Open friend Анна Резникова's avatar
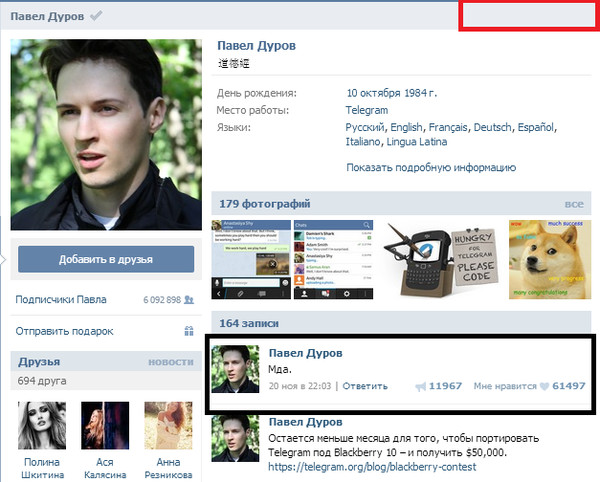The width and height of the screenshot is (600, 482). click(168, 425)
